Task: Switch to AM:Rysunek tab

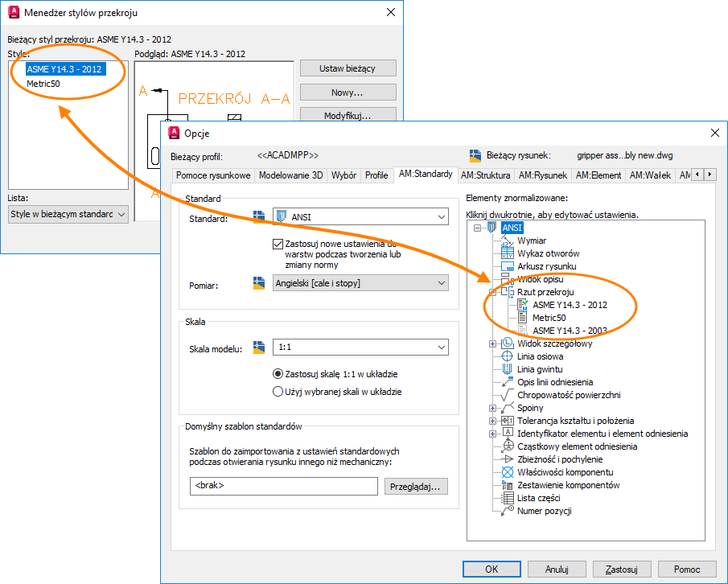Action: [543, 175]
